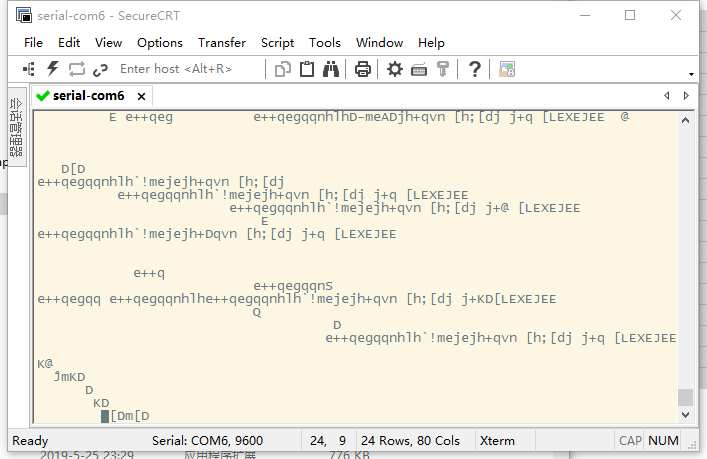Click the CAP status indicator
Screen dimensions: 707x459
(x=630, y=441)
